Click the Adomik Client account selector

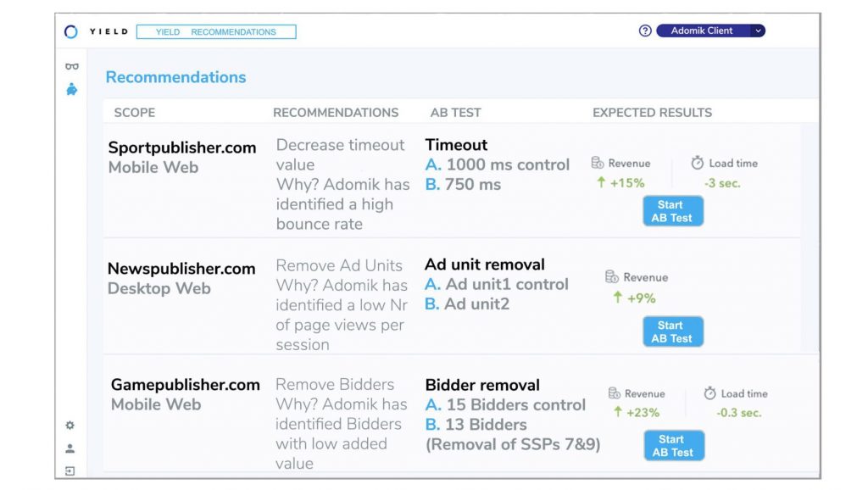(703, 31)
